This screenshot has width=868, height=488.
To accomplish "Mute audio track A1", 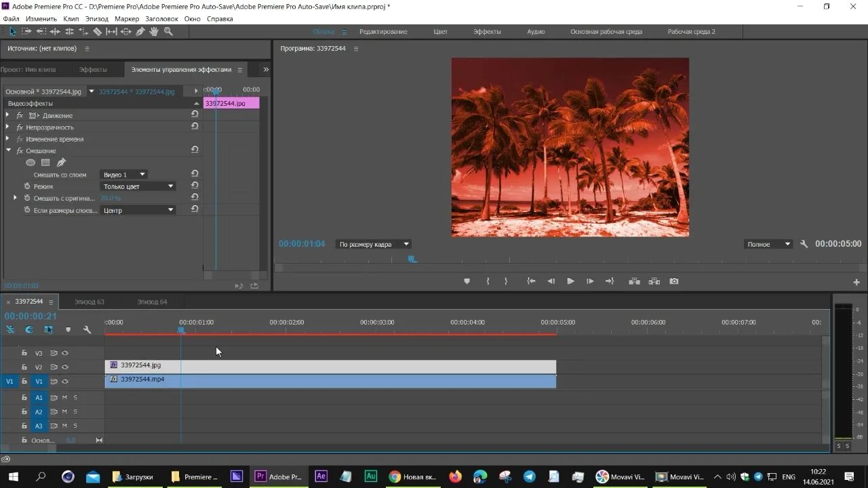I will pyautogui.click(x=64, y=398).
